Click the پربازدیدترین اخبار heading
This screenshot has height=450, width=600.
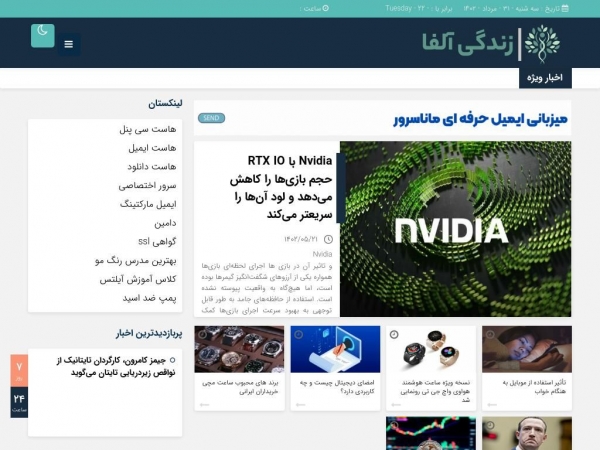tap(149, 333)
